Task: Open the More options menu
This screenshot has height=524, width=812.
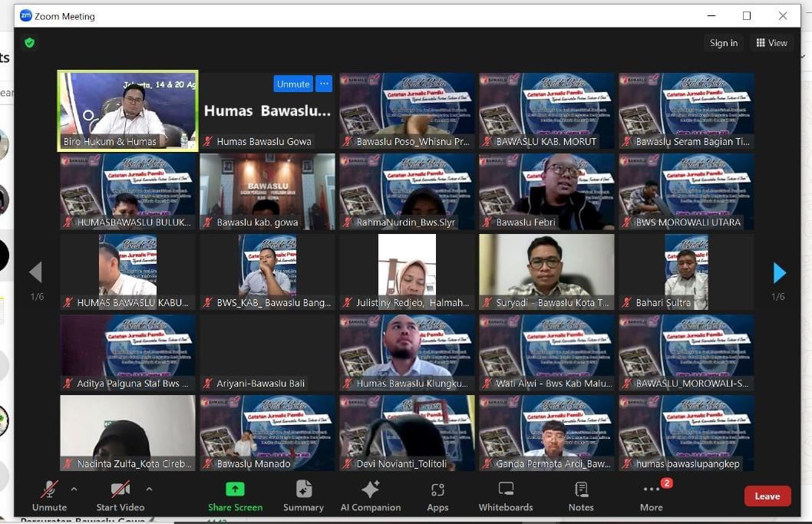Action: click(651, 496)
